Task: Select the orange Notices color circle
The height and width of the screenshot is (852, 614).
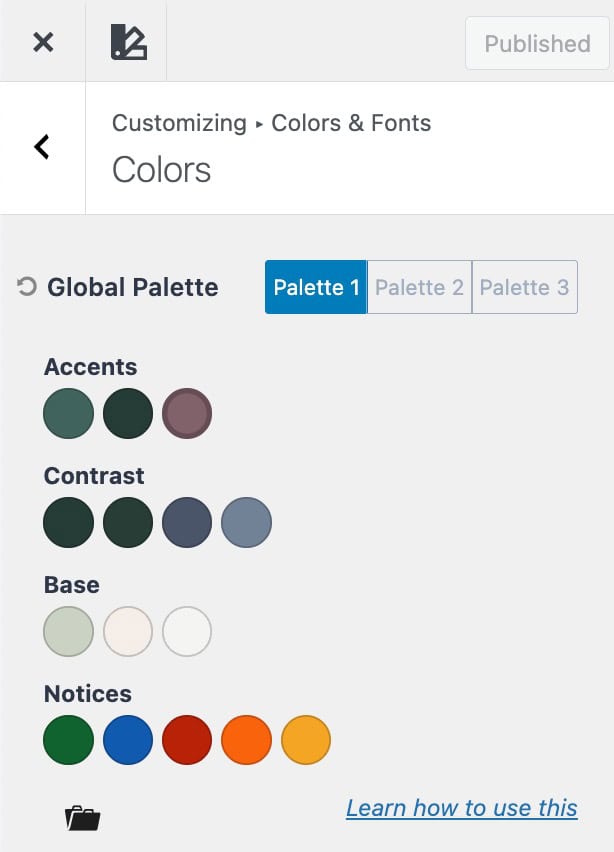Action: pos(246,740)
